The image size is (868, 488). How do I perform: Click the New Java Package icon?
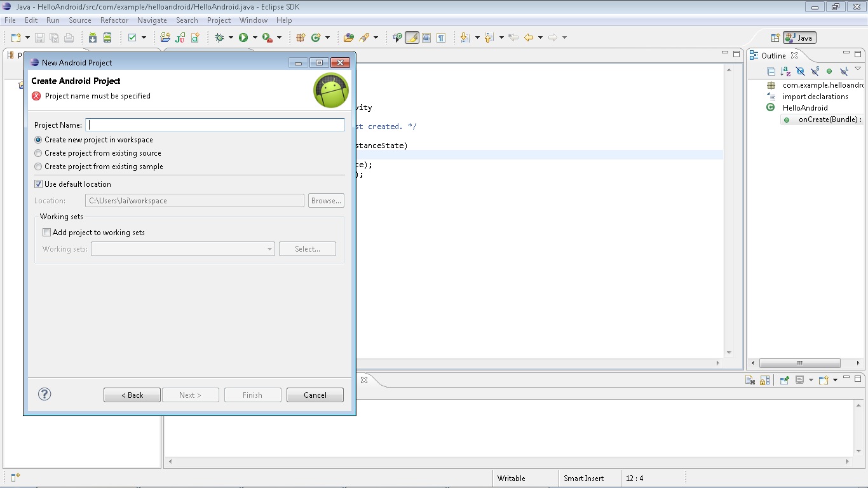[301, 37]
